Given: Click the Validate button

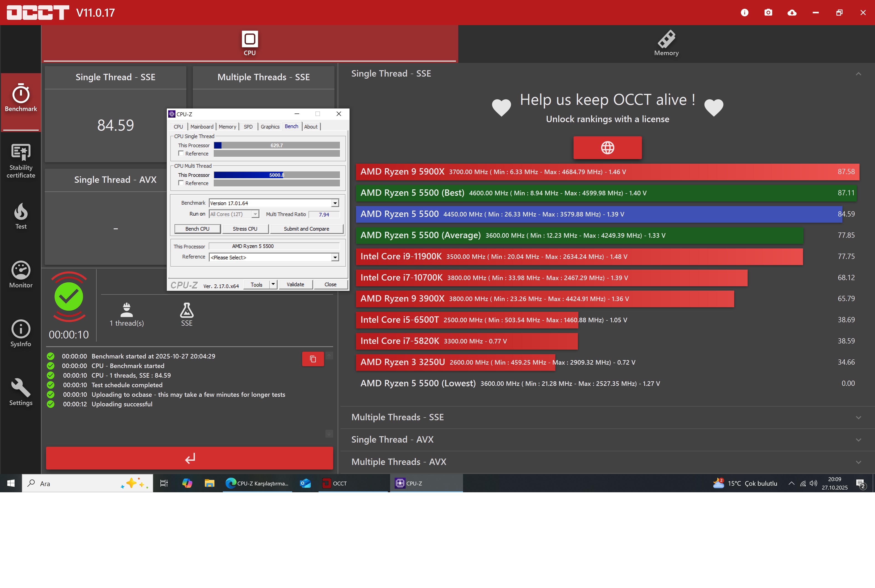Looking at the screenshot, I should coord(295,285).
